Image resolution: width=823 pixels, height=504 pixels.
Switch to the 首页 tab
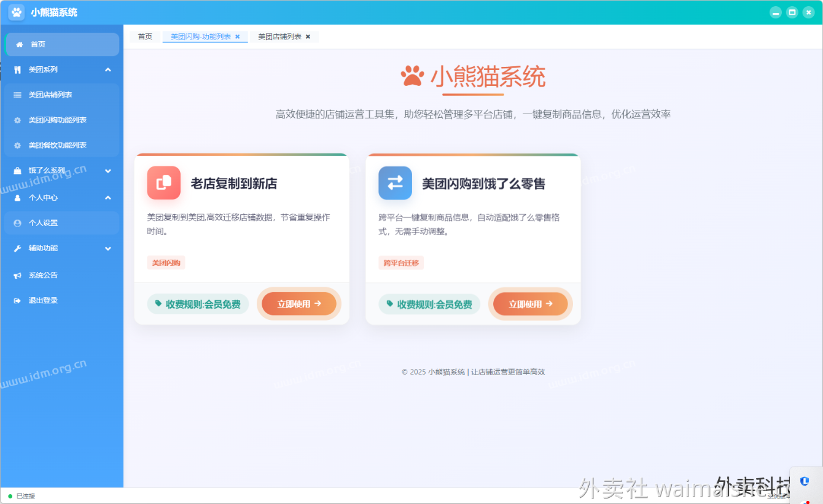coord(145,37)
